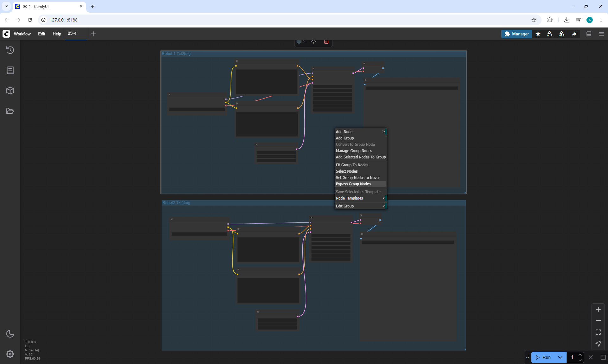
Task: Open the workflows folder sidebar icon
Action: 10,111
